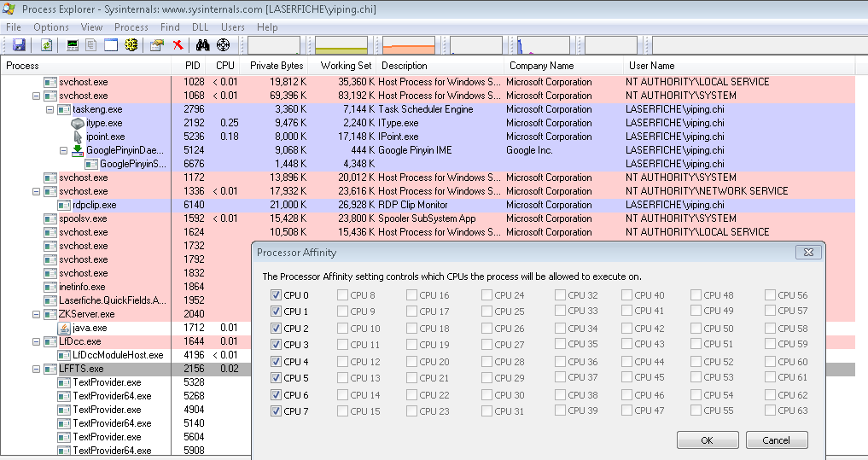Collapse the ZKServer.exe tree node
This screenshot has width=868, height=460.
(x=37, y=314)
